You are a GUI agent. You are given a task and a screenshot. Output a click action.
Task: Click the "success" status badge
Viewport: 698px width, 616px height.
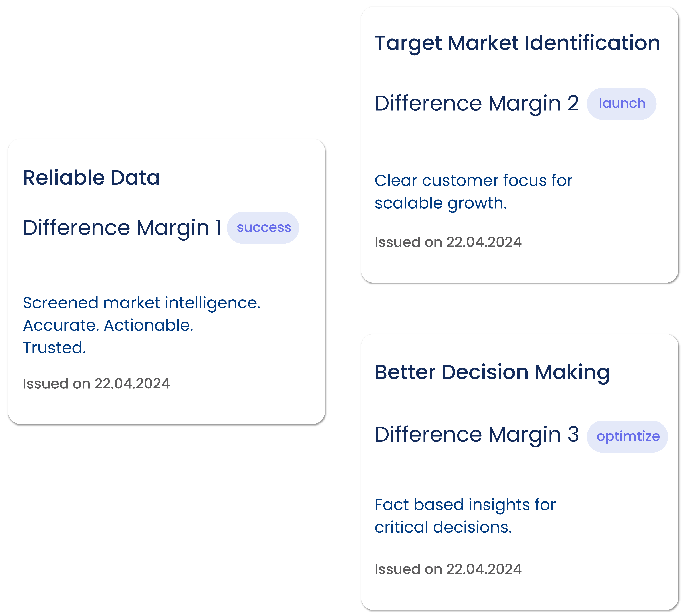point(263,228)
